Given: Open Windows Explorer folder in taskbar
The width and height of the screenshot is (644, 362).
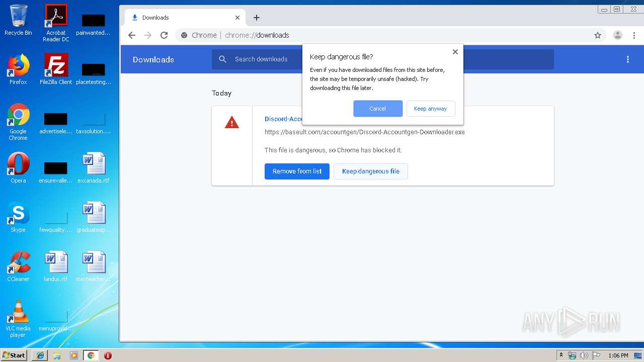Looking at the screenshot, I should pos(57,355).
